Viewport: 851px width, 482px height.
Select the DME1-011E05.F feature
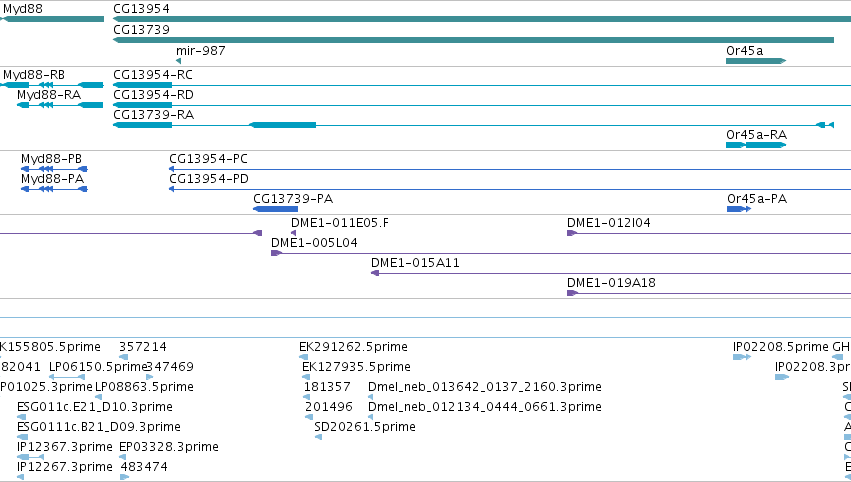point(294,233)
